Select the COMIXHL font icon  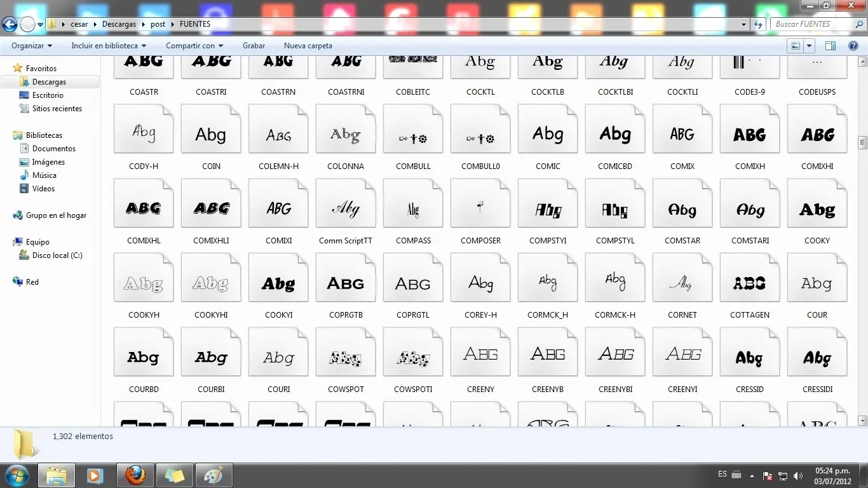(144, 203)
